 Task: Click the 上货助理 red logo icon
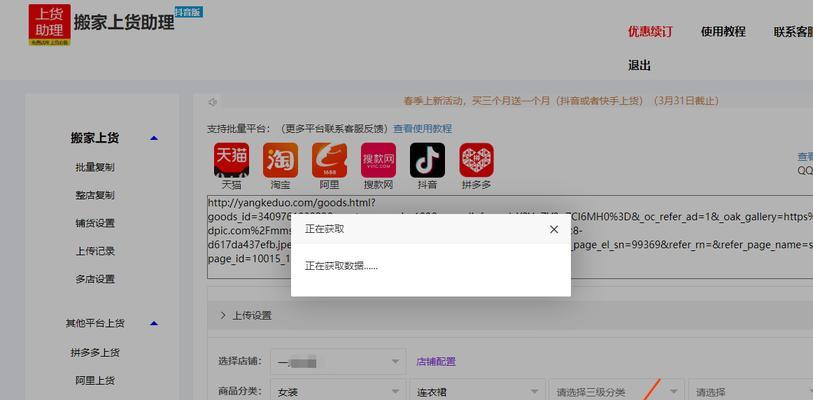[50, 25]
